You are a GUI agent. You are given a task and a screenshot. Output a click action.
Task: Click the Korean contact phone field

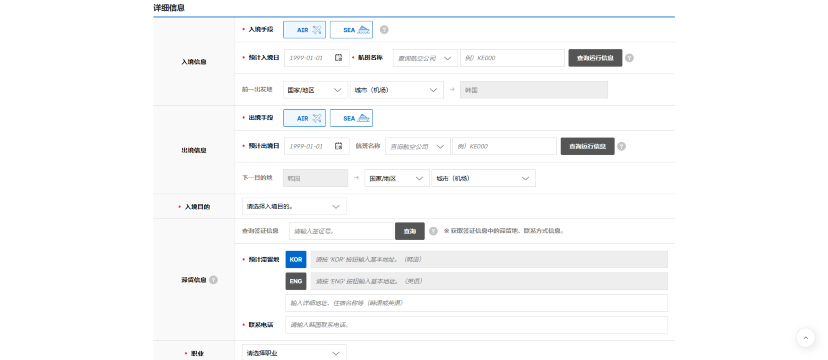[476, 325]
